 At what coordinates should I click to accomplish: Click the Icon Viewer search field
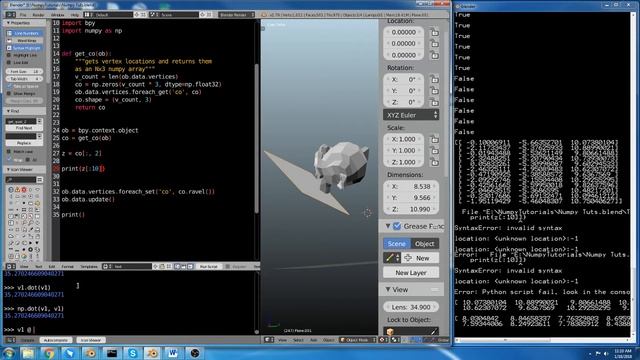point(21,180)
